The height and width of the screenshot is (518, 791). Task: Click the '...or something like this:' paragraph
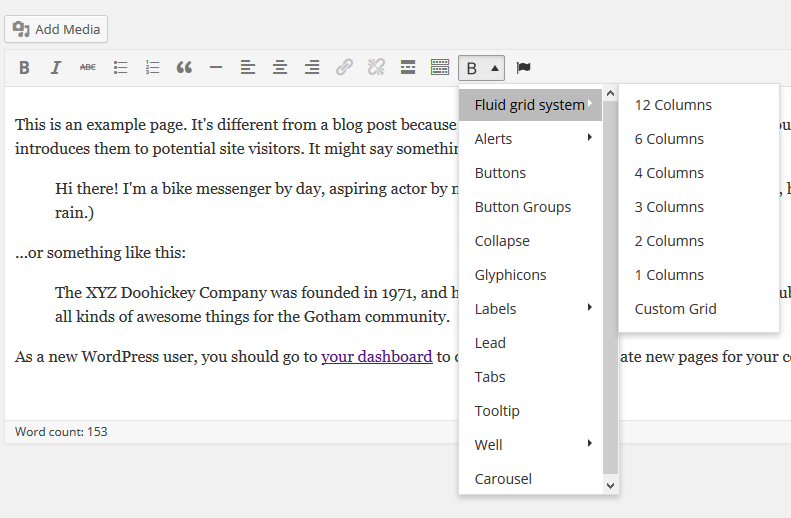100,252
